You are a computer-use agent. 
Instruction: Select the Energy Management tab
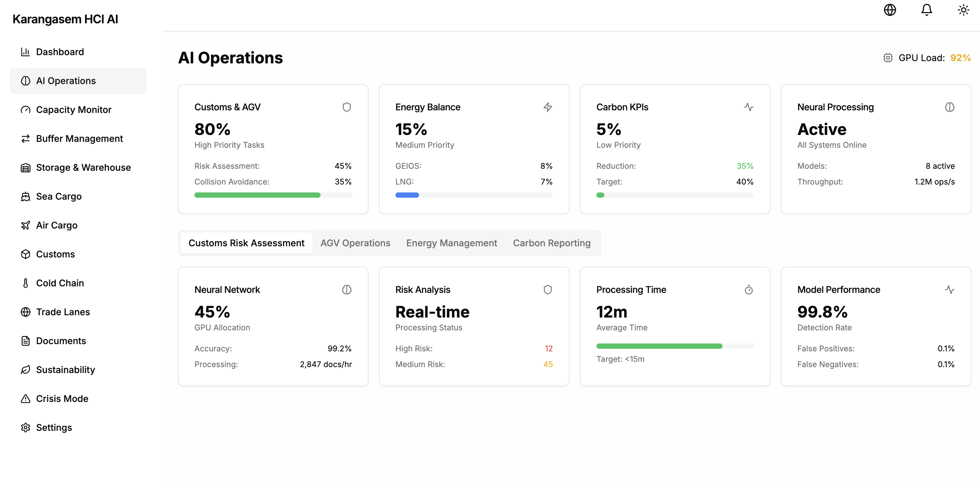pyautogui.click(x=452, y=243)
